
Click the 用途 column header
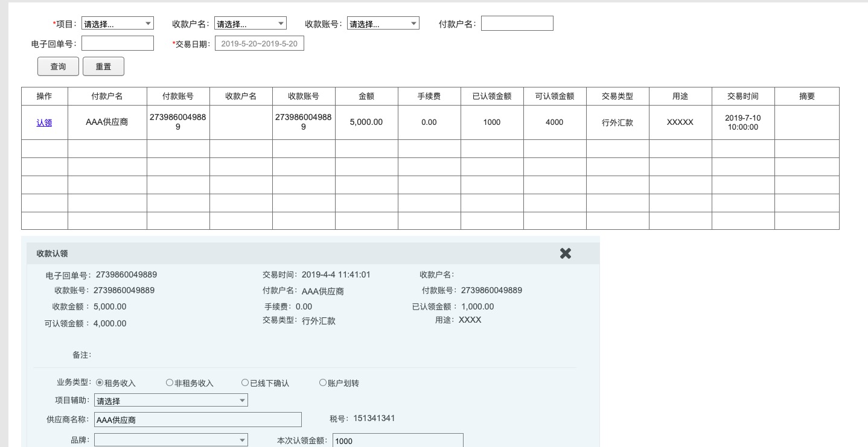(680, 97)
